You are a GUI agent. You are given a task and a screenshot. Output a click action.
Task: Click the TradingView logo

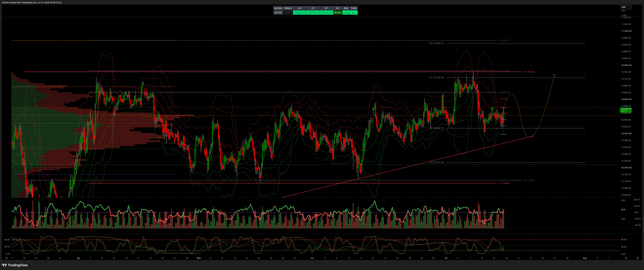click(x=15, y=265)
